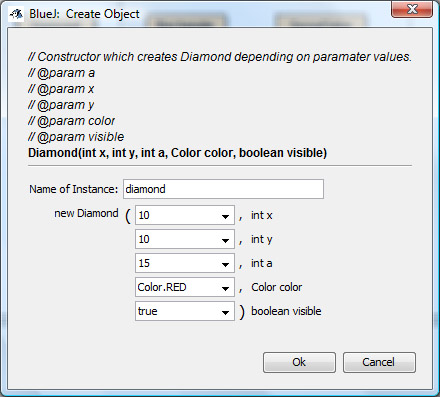
Task: Close the Create Object dialog
Action: pos(412,9)
